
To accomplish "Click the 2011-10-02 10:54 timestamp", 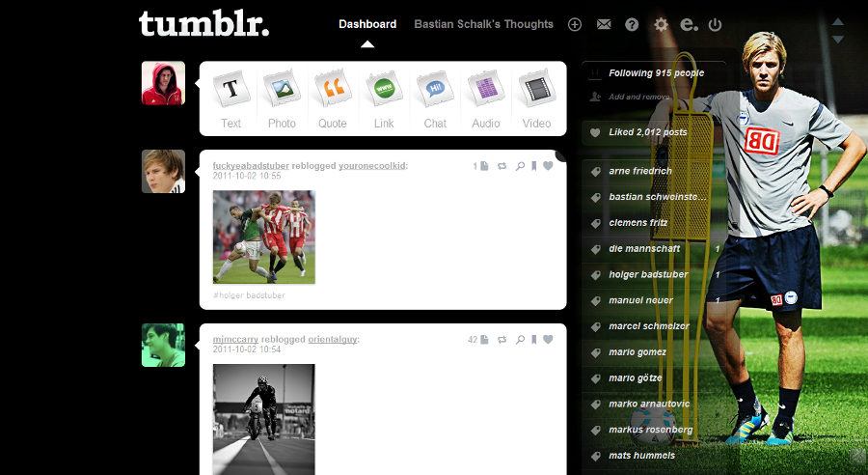I will 247,349.
